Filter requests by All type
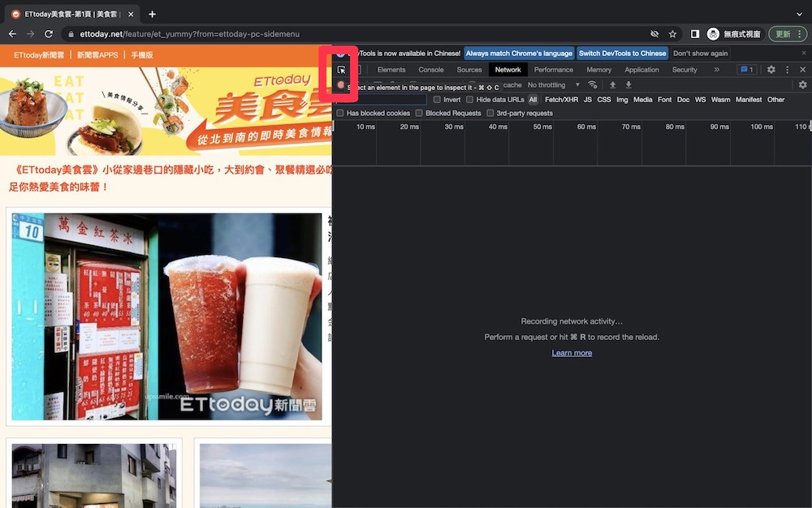Image resolution: width=812 pixels, height=508 pixels. pos(533,99)
